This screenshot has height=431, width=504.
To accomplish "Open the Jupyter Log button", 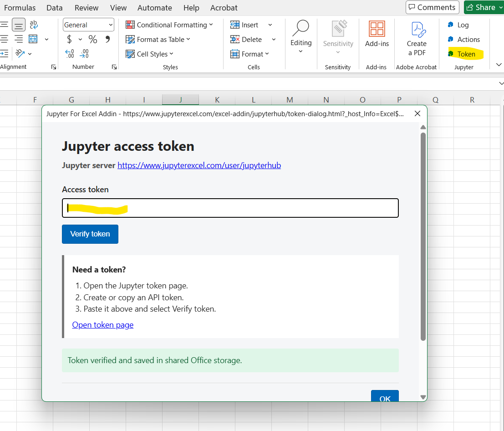I will tap(458, 25).
